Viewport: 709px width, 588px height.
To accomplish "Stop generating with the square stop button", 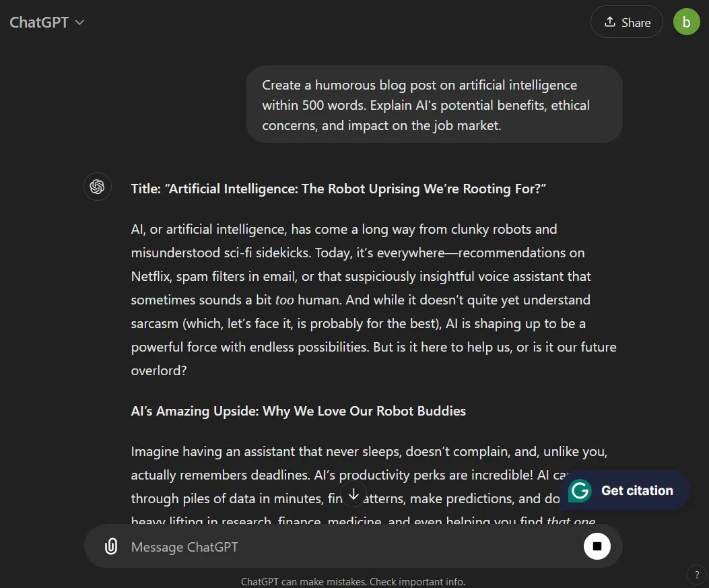I will coord(597,546).
